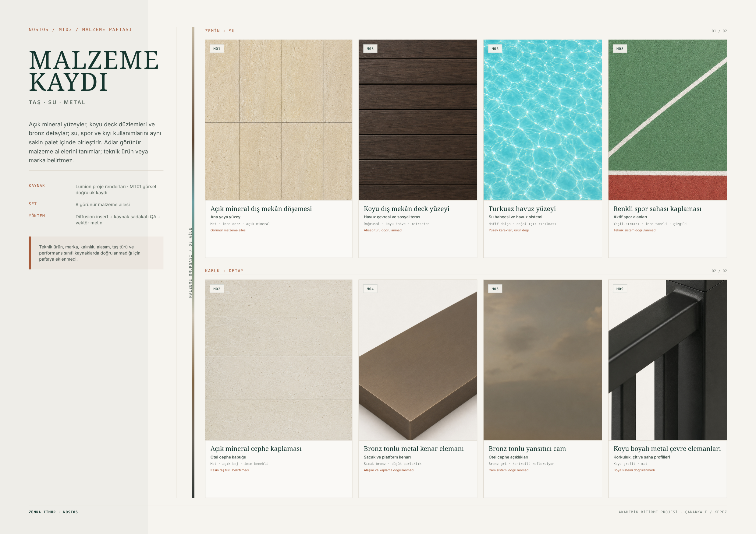Click the M09 badge on dark railing
The image size is (756, 534).
(x=620, y=289)
